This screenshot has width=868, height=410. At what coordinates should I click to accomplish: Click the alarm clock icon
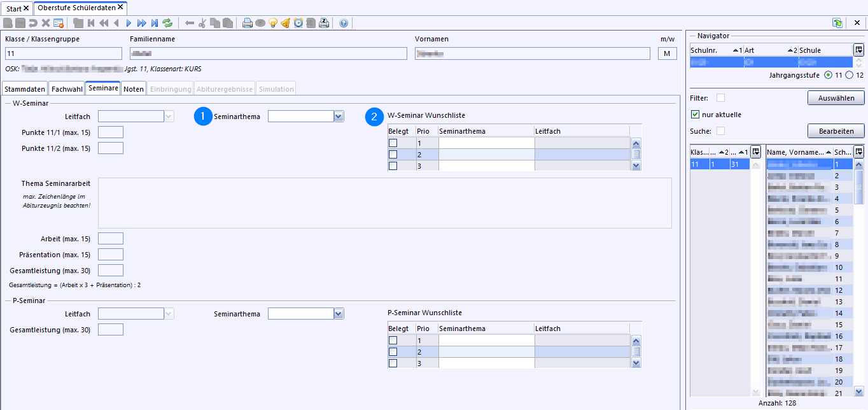[298, 23]
